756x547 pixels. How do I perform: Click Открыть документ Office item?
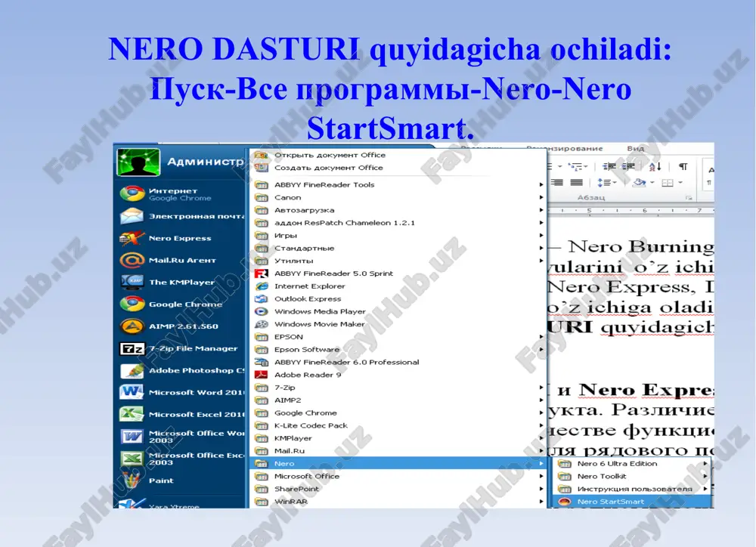(396, 155)
